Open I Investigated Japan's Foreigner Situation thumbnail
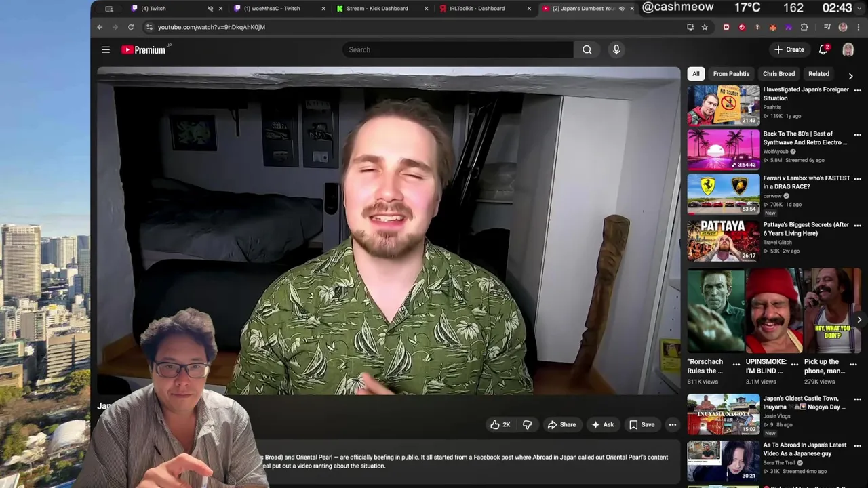The height and width of the screenshot is (488, 868). click(724, 105)
